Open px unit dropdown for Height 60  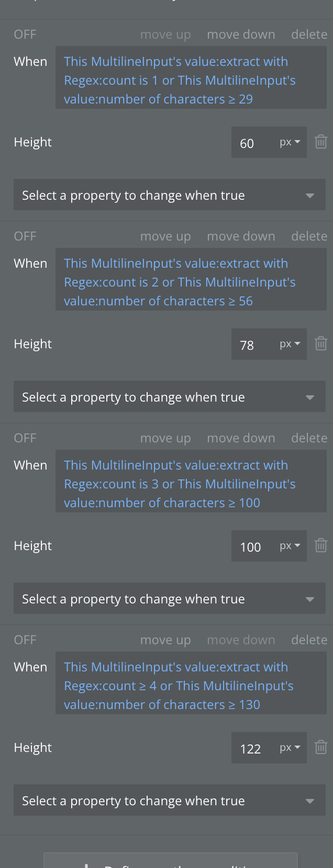point(290,142)
